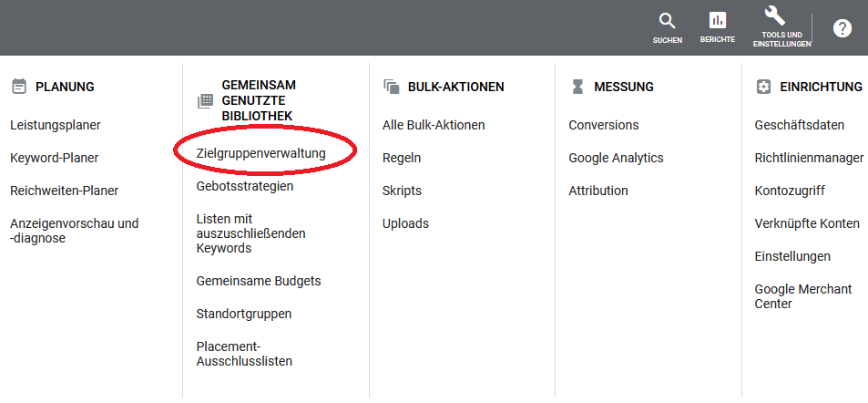Open Gemeinsame Budgets

259,281
